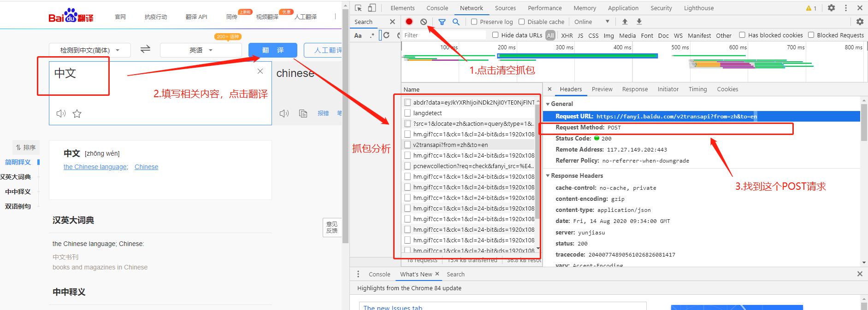Switch to the Console tab

437,8
